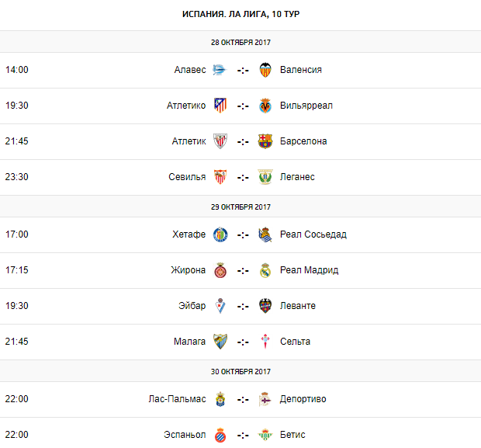
Task: Click the Espanyol club crest icon
Action: (x=220, y=435)
